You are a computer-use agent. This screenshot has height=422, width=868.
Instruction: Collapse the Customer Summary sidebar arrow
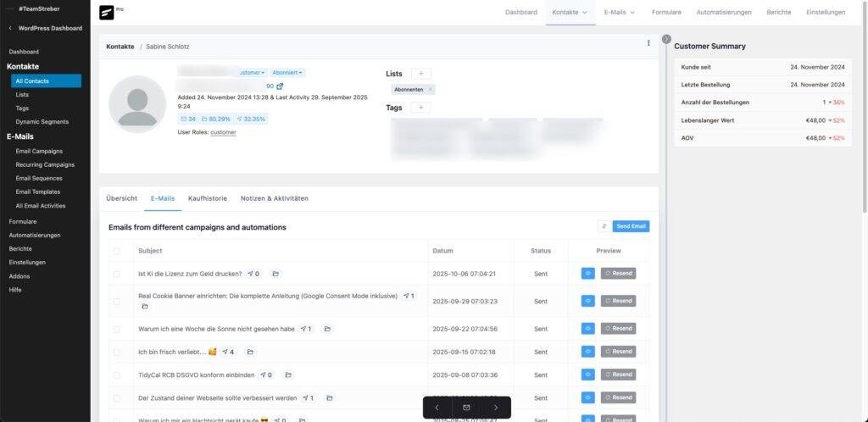666,39
